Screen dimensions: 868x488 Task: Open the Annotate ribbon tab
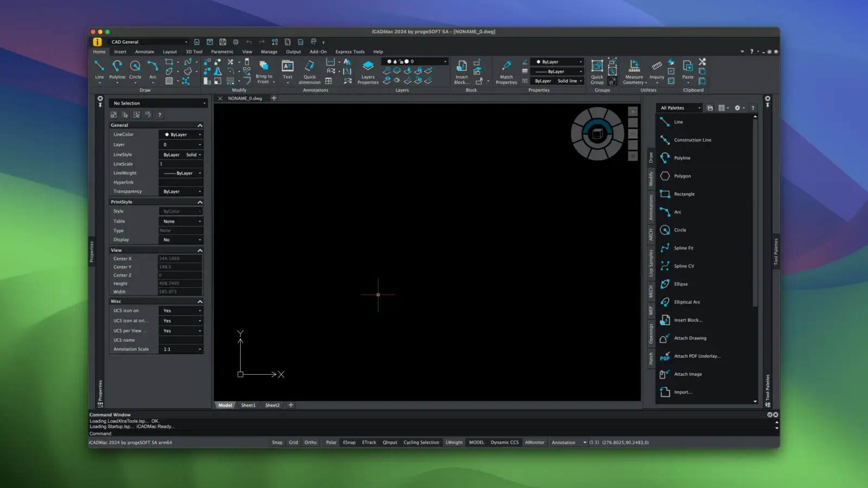point(144,52)
